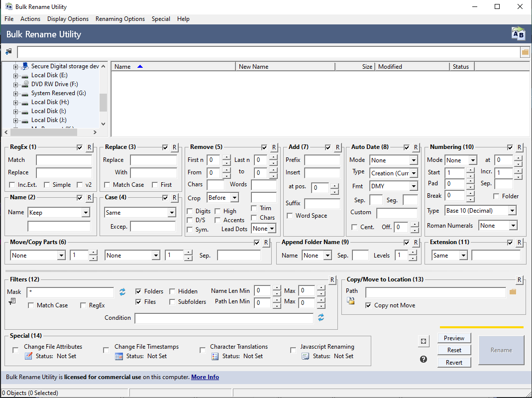
Task: Click the RegEx Match input field
Action: 64,160
